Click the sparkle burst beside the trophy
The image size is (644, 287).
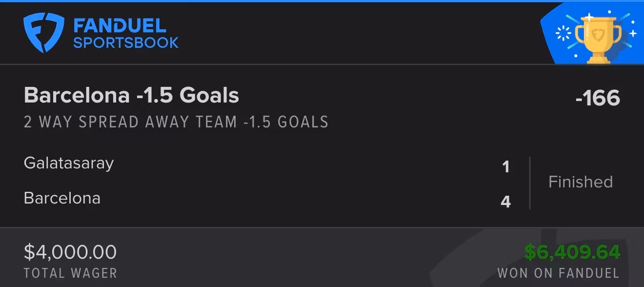pos(564,33)
